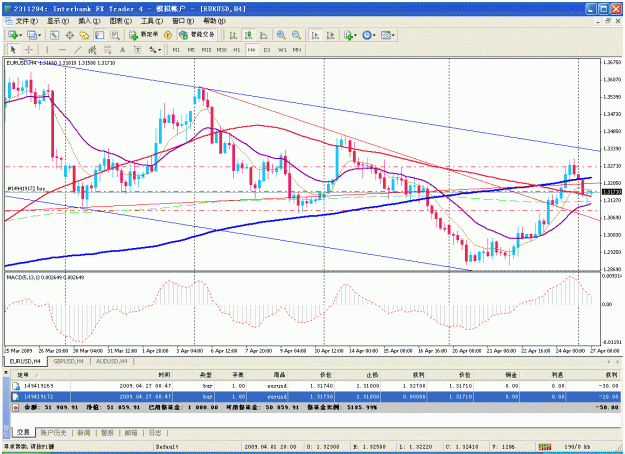
Task: Select the Text Label tool
Action: [x=138, y=50]
